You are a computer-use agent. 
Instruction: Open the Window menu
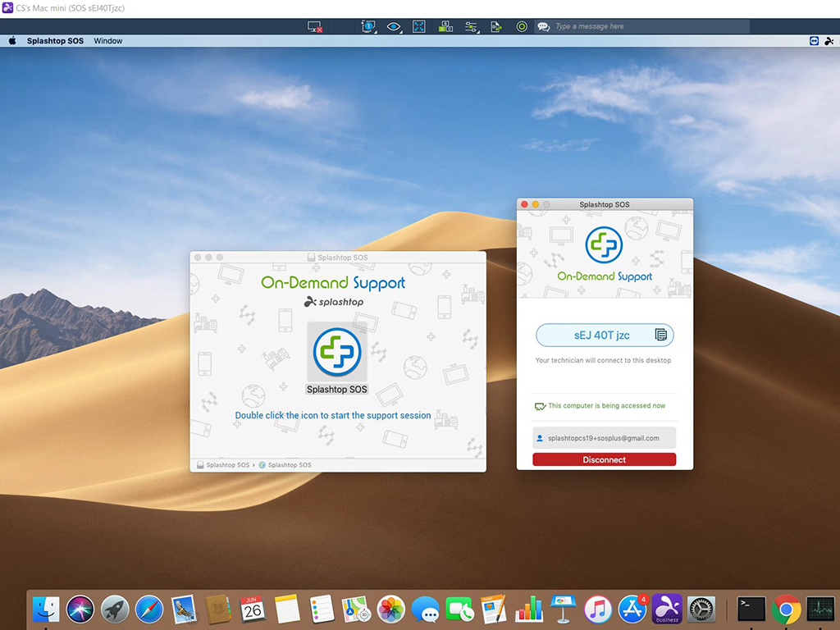[107, 40]
